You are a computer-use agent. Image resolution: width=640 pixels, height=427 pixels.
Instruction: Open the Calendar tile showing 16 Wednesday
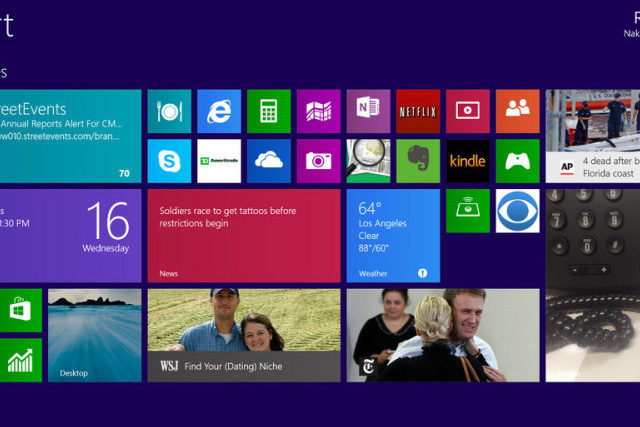pyautogui.click(x=71, y=236)
